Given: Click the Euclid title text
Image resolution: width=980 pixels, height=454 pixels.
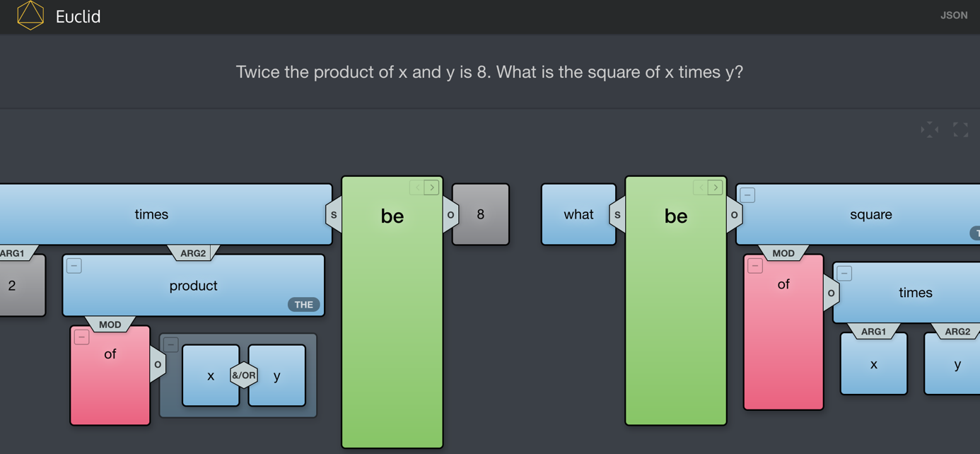Looking at the screenshot, I should (x=78, y=16).
